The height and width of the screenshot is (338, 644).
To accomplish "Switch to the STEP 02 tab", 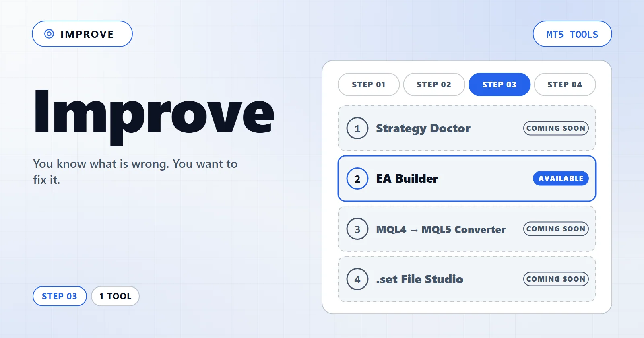I will coord(434,84).
